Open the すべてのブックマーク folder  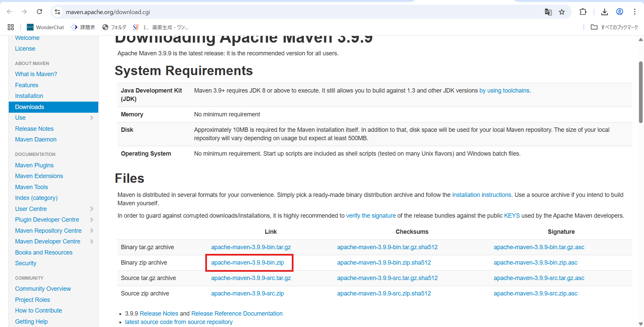[x=614, y=27]
